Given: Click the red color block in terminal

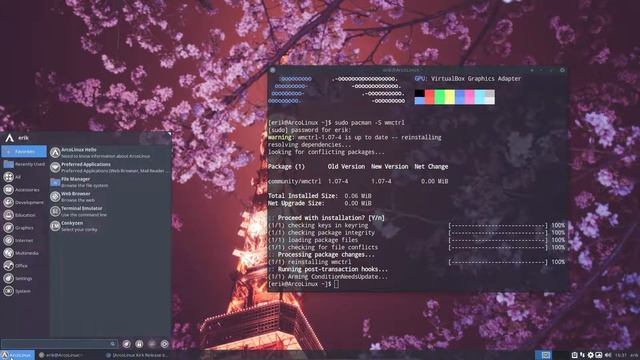Looking at the screenshot, I should (429, 97).
